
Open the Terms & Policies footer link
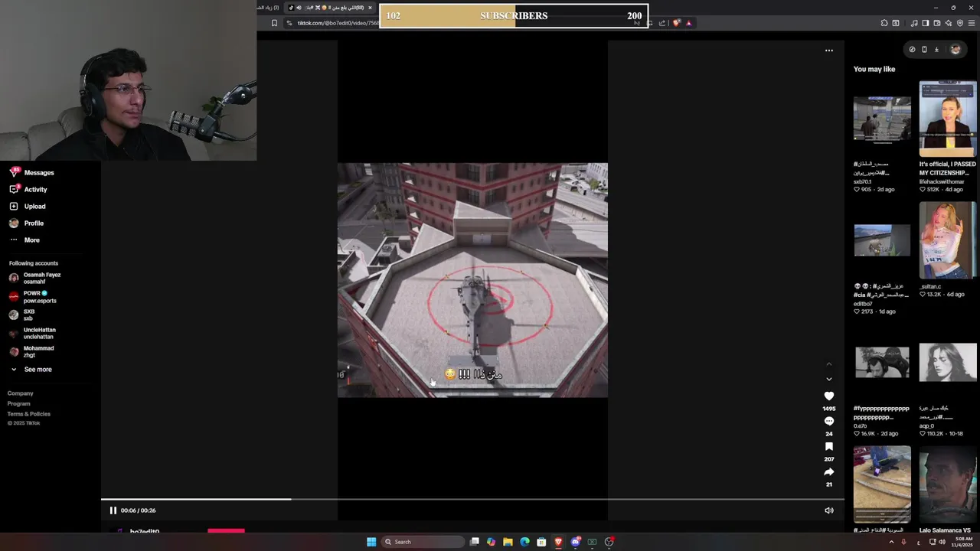pyautogui.click(x=29, y=414)
